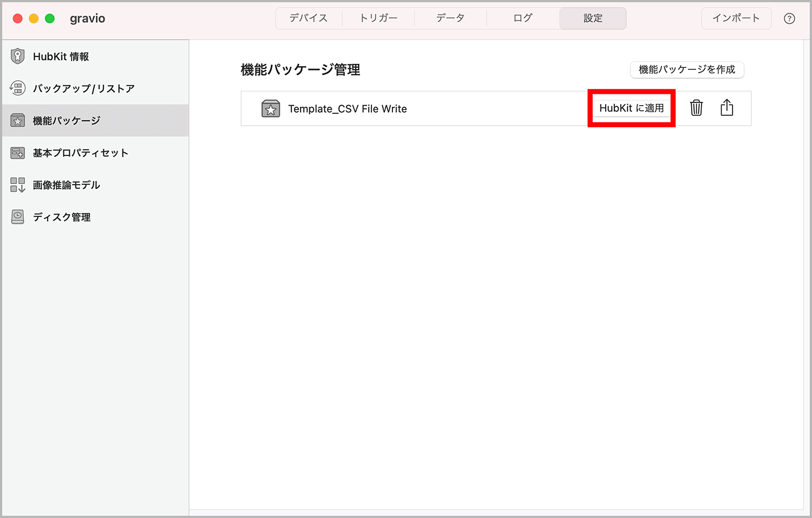The image size is (812, 518).
Task: Select 機能パッケージ in the sidebar
Action: [x=95, y=120]
